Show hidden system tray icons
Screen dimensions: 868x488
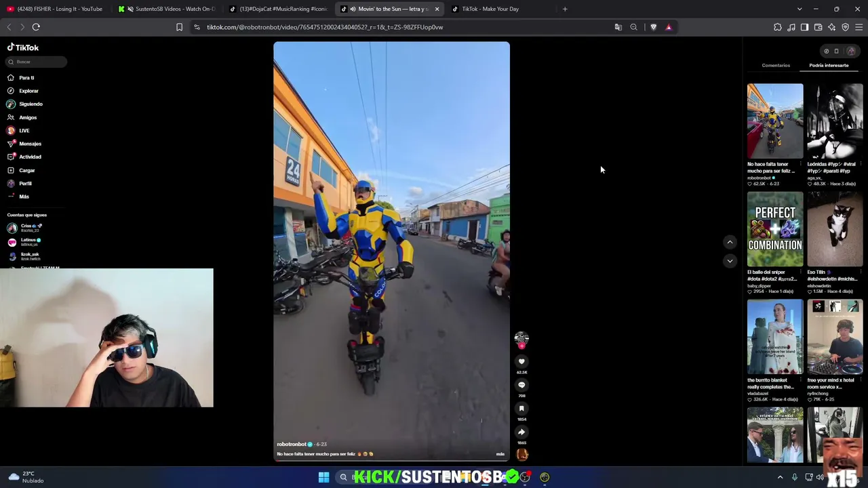tap(780, 477)
